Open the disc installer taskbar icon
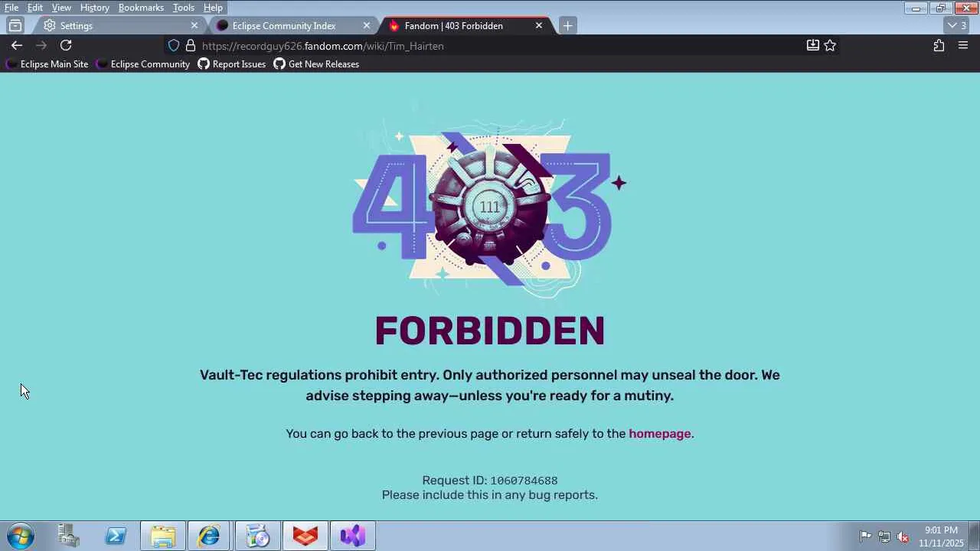The image size is (980, 551). [x=258, y=536]
